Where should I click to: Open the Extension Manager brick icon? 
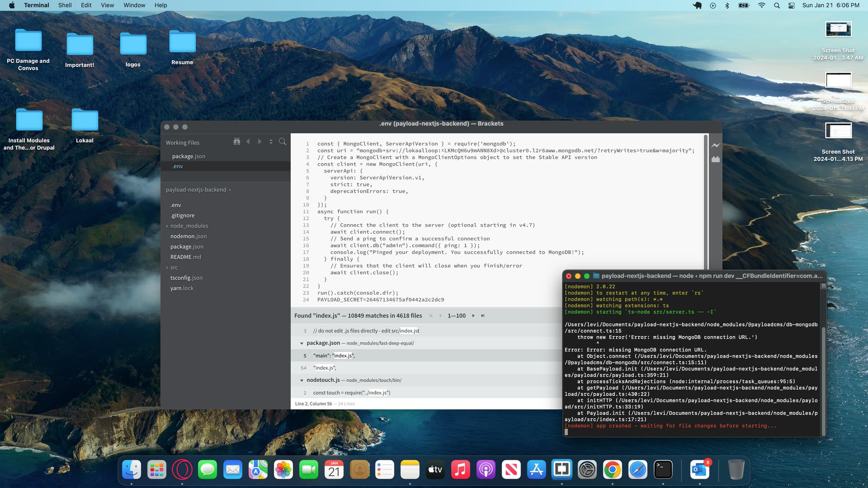click(715, 160)
